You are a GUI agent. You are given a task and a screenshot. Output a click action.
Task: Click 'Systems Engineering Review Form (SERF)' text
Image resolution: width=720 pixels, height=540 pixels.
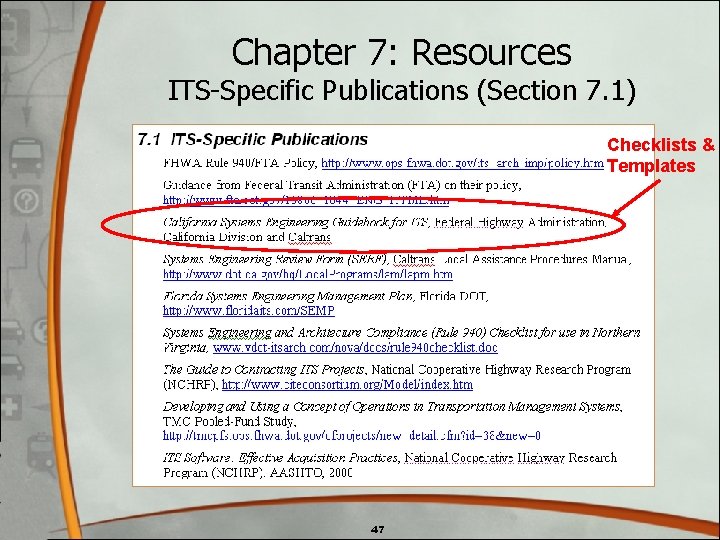[x=276, y=259]
